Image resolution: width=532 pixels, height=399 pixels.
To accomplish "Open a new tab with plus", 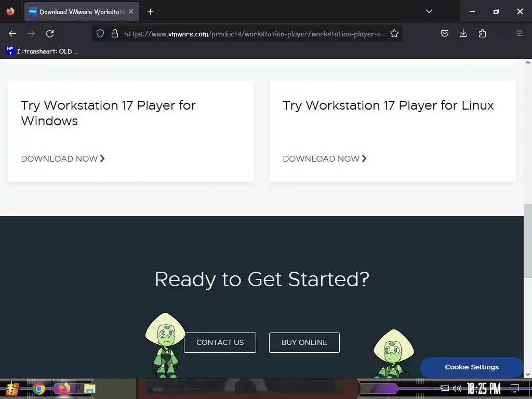I will point(150,12).
